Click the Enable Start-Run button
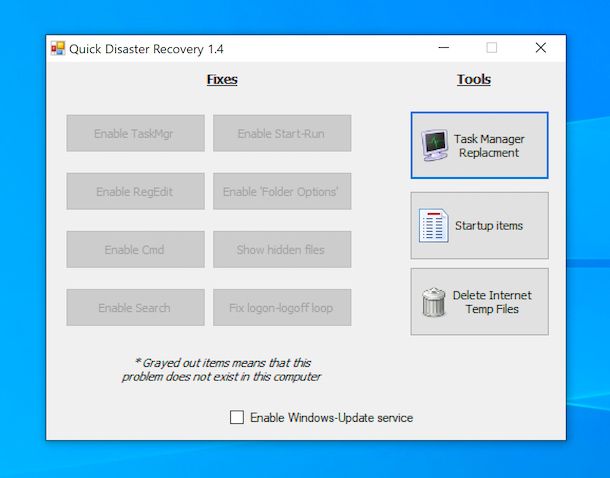 coord(282,133)
